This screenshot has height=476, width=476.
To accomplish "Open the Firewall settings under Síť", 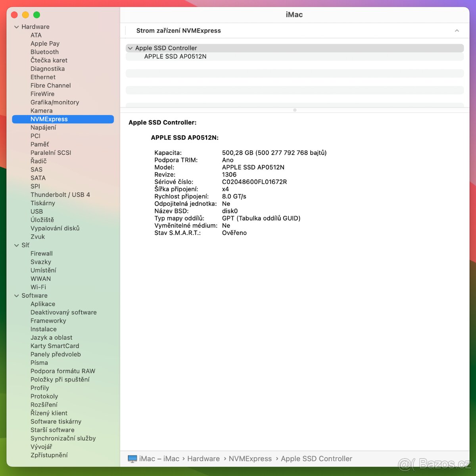I will 42,253.
